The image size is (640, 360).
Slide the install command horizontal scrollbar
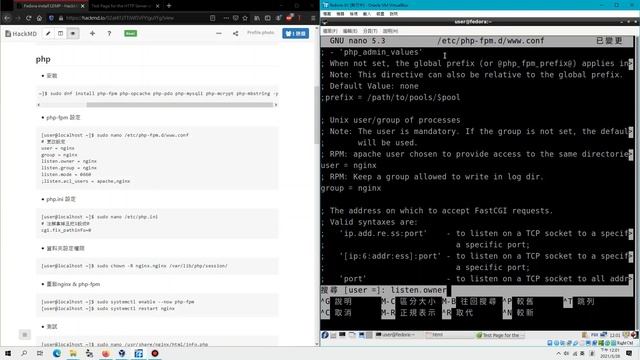[x=180, y=105]
